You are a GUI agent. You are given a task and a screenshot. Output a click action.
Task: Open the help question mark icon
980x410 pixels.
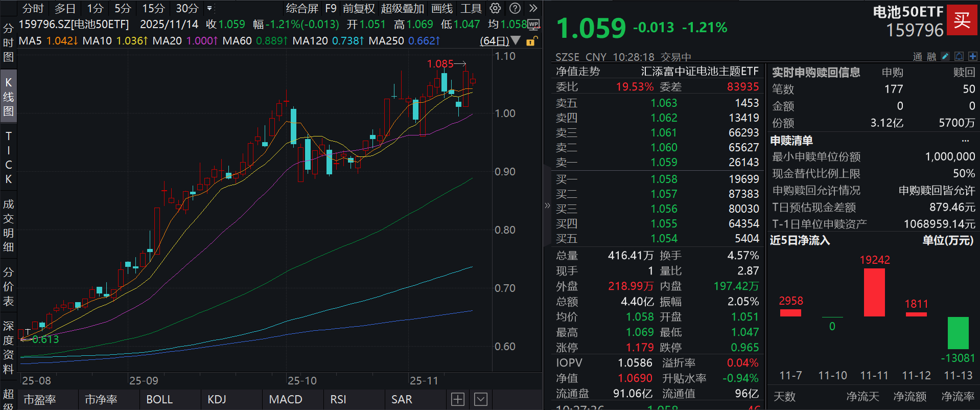click(515, 8)
